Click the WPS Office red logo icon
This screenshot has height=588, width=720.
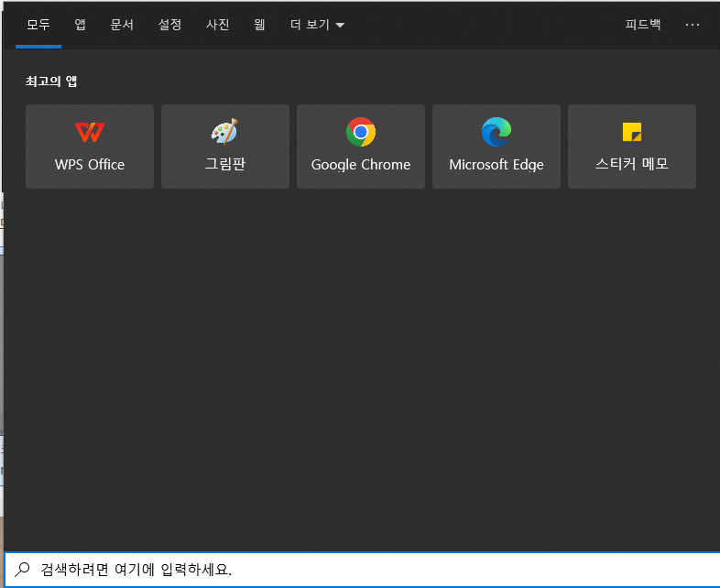[90, 132]
